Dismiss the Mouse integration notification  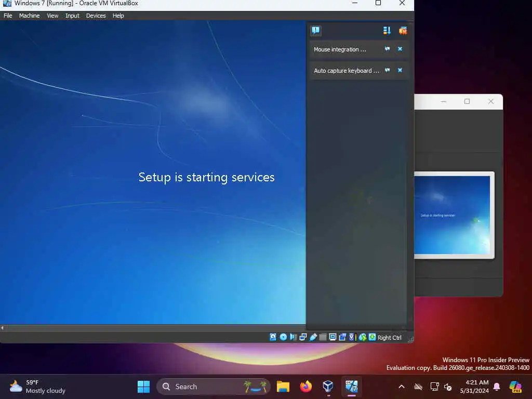400,49
